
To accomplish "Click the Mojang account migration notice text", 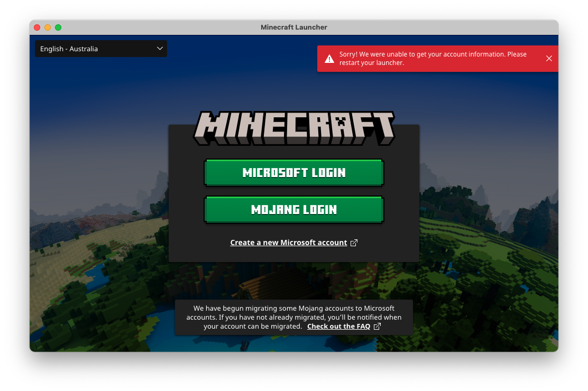I will tap(293, 317).
